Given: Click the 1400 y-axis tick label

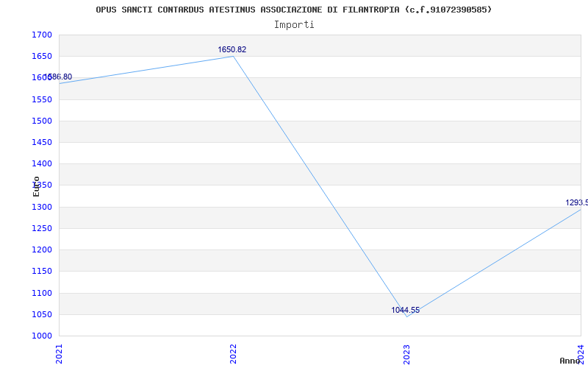Looking at the screenshot, I should tap(42, 163).
